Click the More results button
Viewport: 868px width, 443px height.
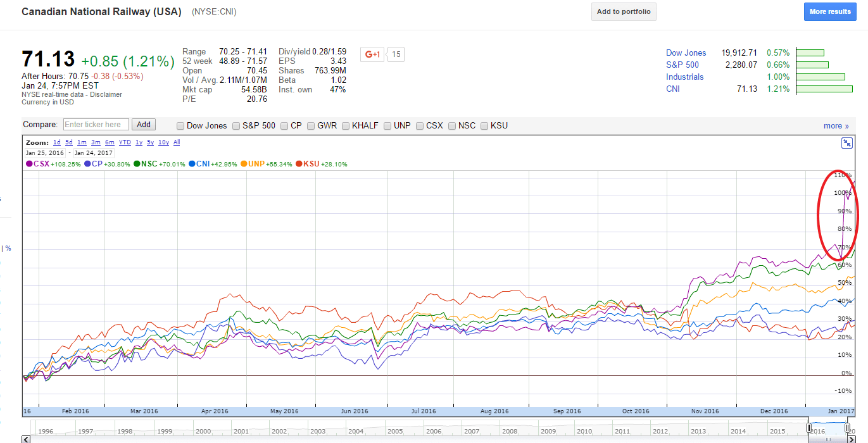click(830, 11)
